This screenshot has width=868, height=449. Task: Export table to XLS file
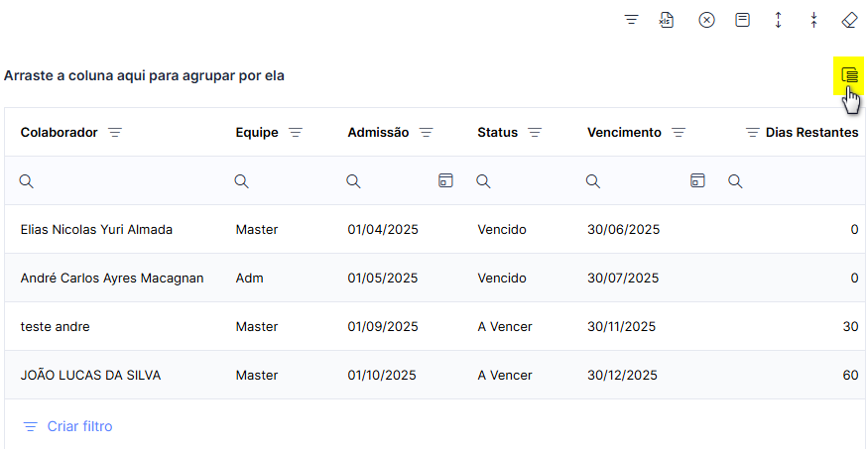click(x=667, y=21)
